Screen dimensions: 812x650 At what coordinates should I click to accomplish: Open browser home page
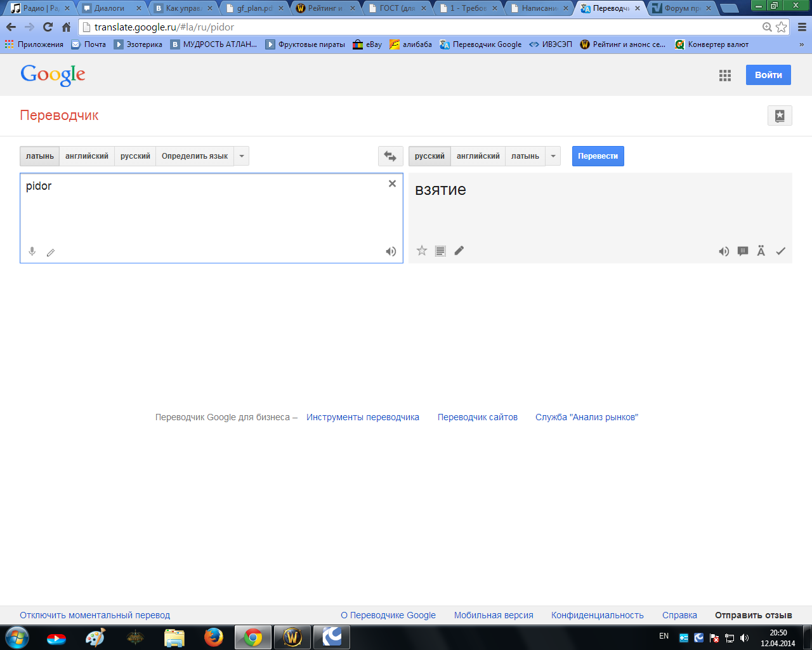tap(66, 27)
